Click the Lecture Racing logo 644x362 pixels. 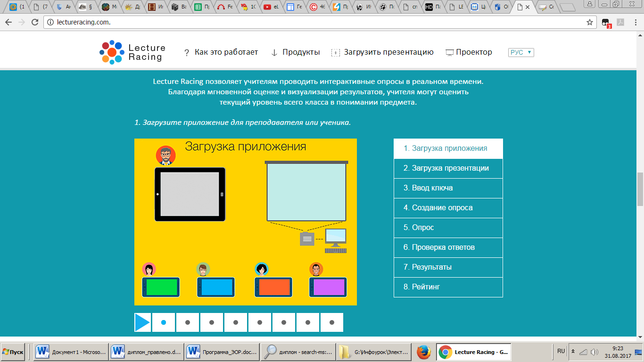[x=132, y=52]
